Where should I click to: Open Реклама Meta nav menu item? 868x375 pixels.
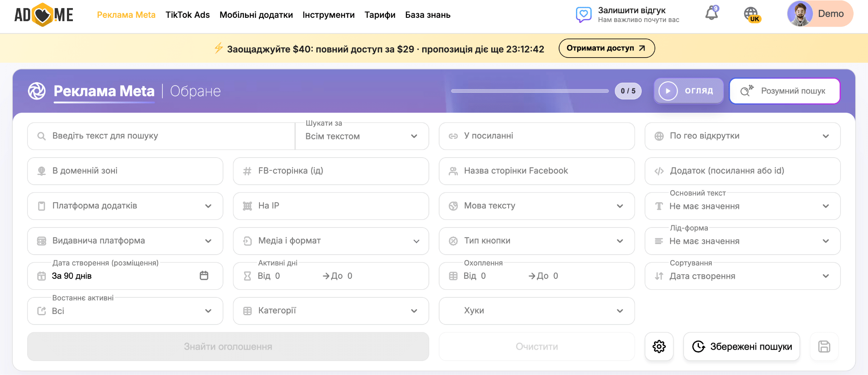coord(126,15)
